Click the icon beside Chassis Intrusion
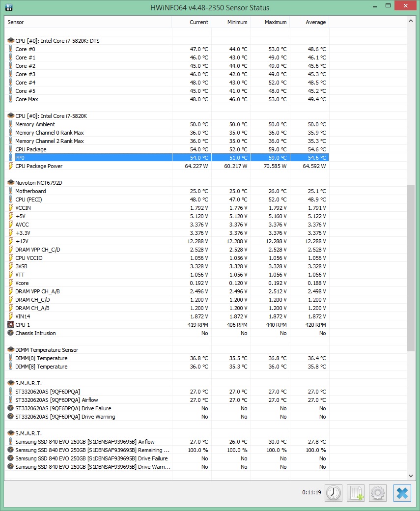420x511 pixels. (10, 333)
